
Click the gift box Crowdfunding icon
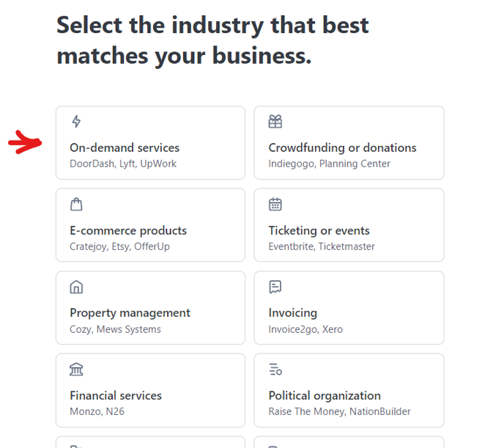[x=275, y=121]
